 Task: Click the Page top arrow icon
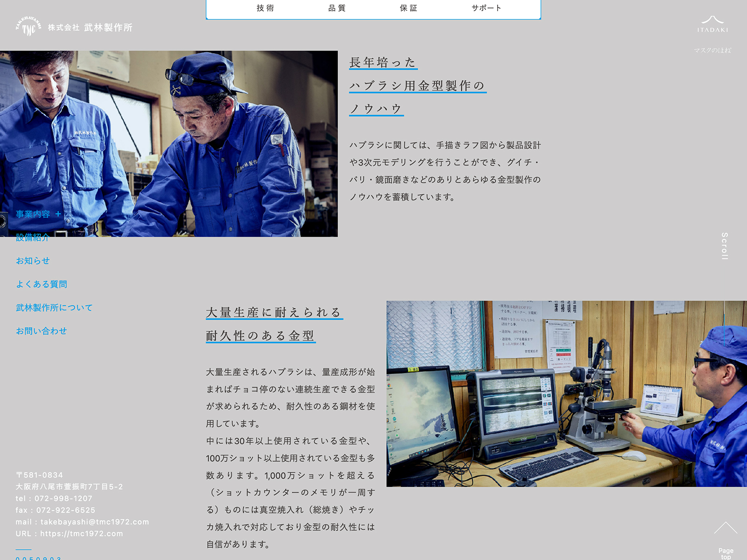[x=726, y=529]
